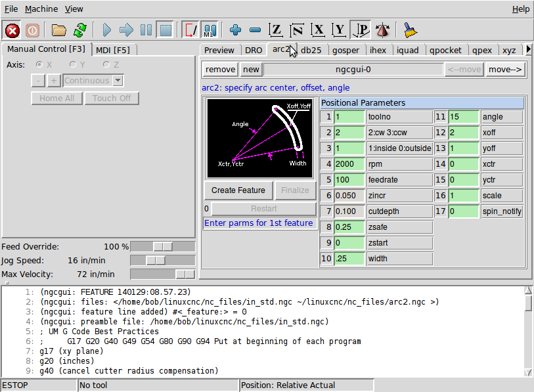Select side view X icon
Image resolution: width=534 pixels, height=392 pixels.
point(318,31)
